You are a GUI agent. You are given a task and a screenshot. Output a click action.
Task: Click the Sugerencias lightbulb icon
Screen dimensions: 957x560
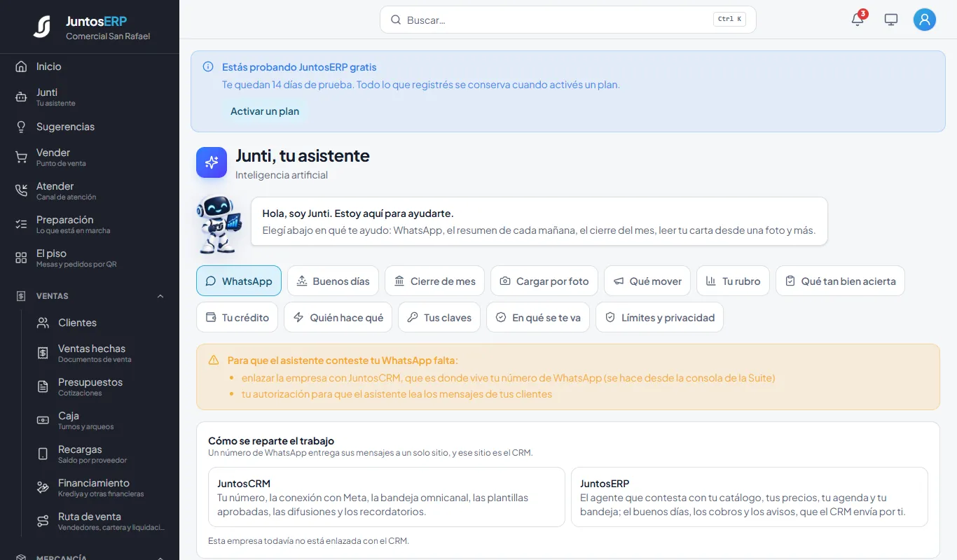pyautogui.click(x=21, y=127)
